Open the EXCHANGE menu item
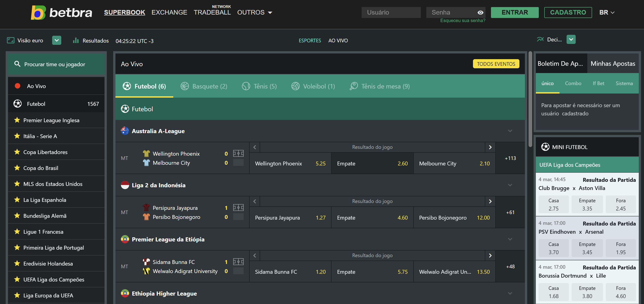This screenshot has width=644, height=304. click(169, 12)
